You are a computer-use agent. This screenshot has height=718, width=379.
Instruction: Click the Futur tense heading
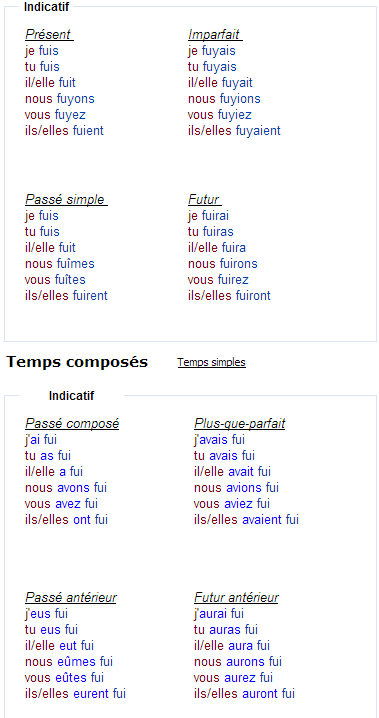pos(205,199)
